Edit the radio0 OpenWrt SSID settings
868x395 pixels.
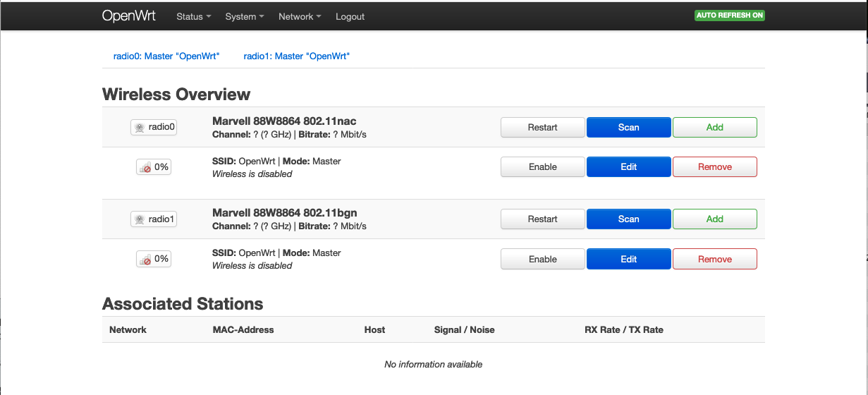628,167
